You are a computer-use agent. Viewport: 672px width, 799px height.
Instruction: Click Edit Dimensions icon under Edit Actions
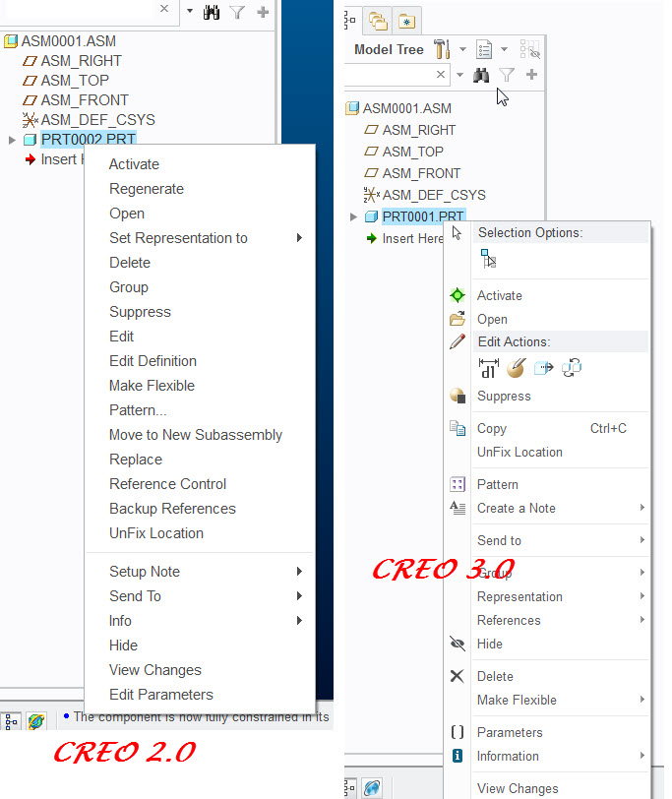tap(489, 368)
